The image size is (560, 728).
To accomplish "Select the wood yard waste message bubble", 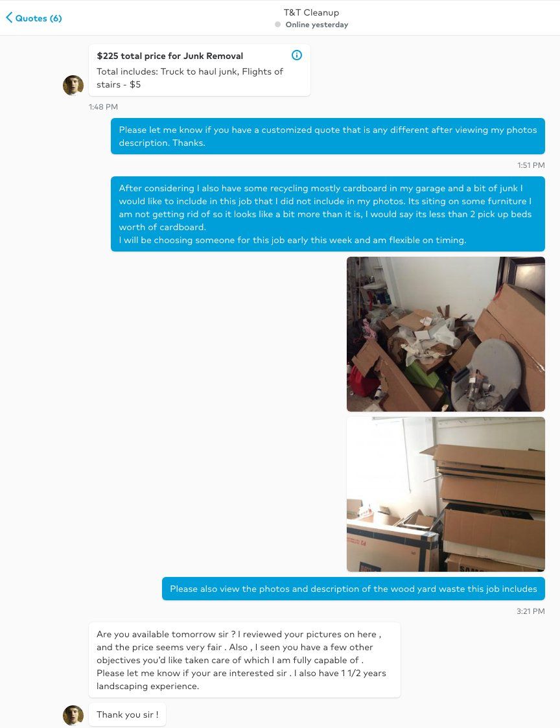I will [x=353, y=589].
